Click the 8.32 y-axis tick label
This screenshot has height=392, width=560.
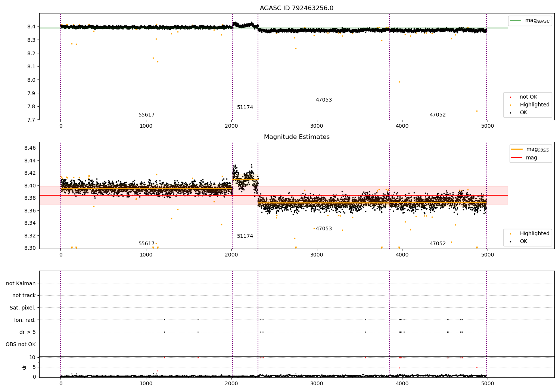[30, 236]
